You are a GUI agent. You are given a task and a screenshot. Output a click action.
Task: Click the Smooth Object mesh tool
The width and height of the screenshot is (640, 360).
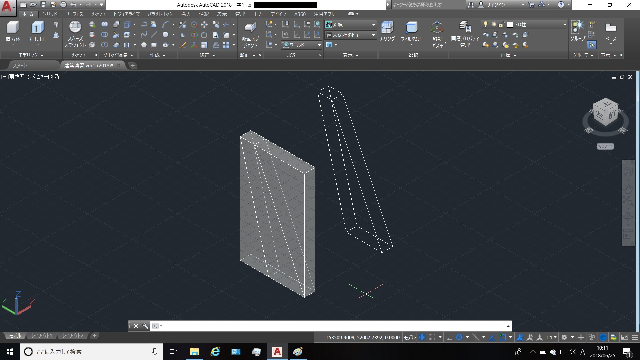[x=75, y=27]
